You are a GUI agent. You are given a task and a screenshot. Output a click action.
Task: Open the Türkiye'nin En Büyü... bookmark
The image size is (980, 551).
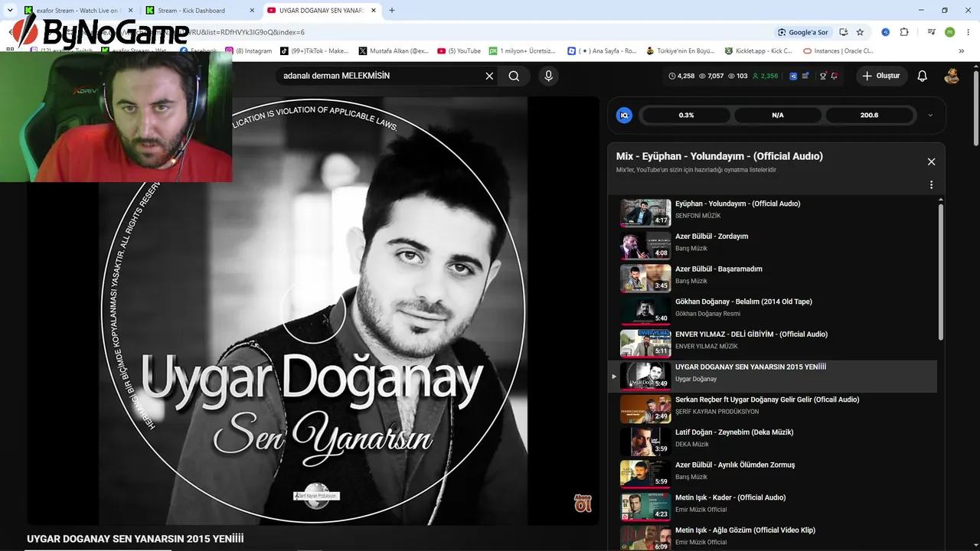680,51
